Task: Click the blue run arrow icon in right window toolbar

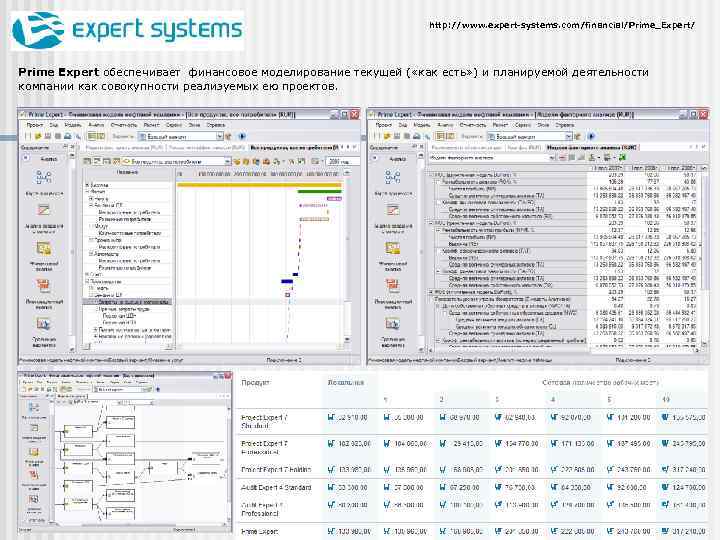Action: [591, 136]
